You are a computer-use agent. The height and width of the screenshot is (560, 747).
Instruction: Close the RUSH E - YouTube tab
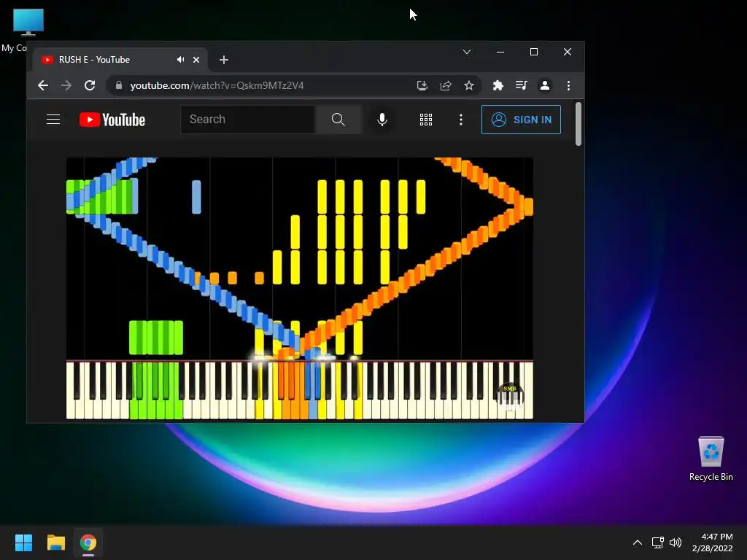pos(196,60)
